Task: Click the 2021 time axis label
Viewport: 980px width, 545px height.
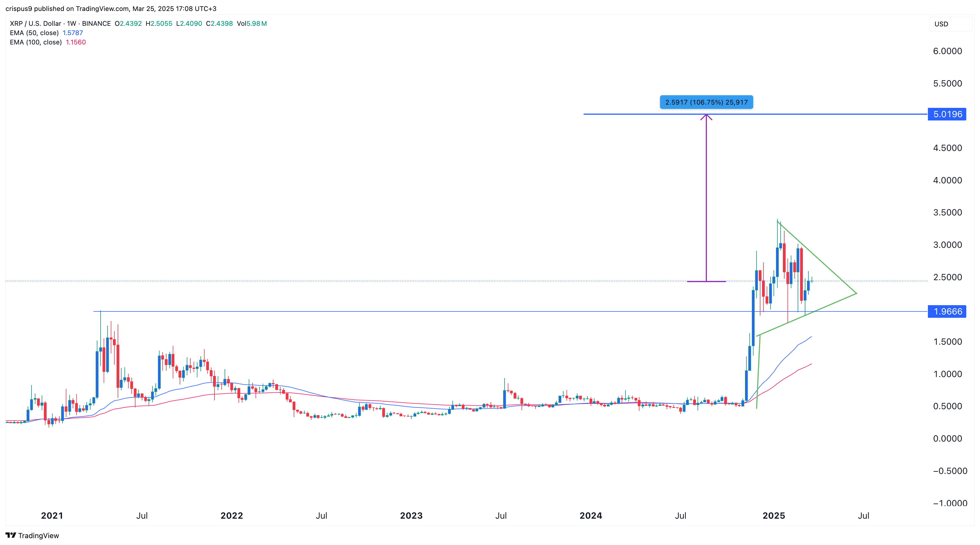Action: point(52,516)
